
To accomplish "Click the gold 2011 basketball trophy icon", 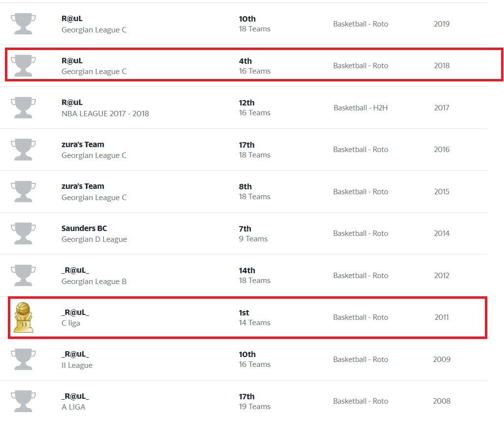I will (x=23, y=317).
